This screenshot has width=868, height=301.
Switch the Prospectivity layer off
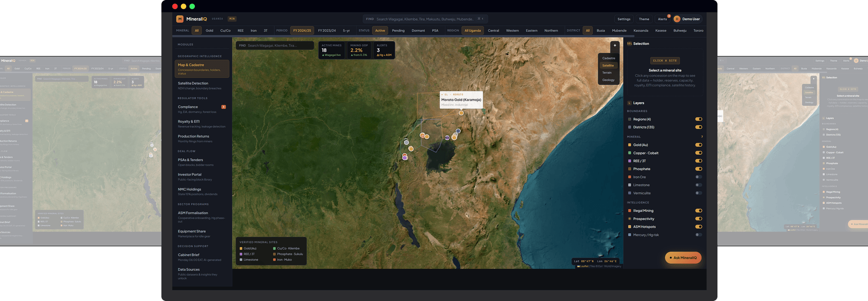698,219
